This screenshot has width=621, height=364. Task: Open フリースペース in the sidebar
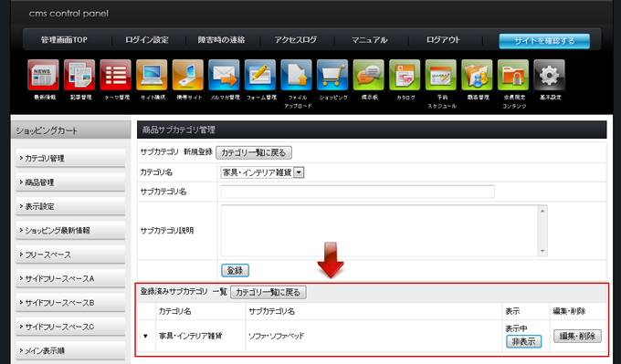70,255
